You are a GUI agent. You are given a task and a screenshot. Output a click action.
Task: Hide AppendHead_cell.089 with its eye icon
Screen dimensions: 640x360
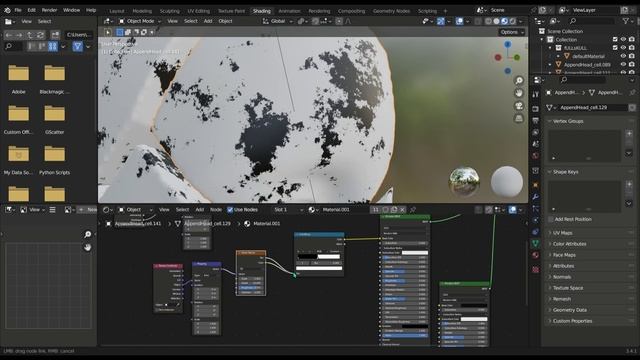[x=623, y=64]
